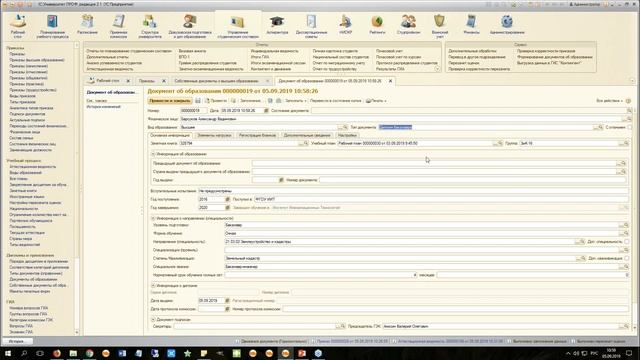Viewport: 640px width, 360px height.
Task: Open the Администрирование section icon
Action: pos(507,24)
